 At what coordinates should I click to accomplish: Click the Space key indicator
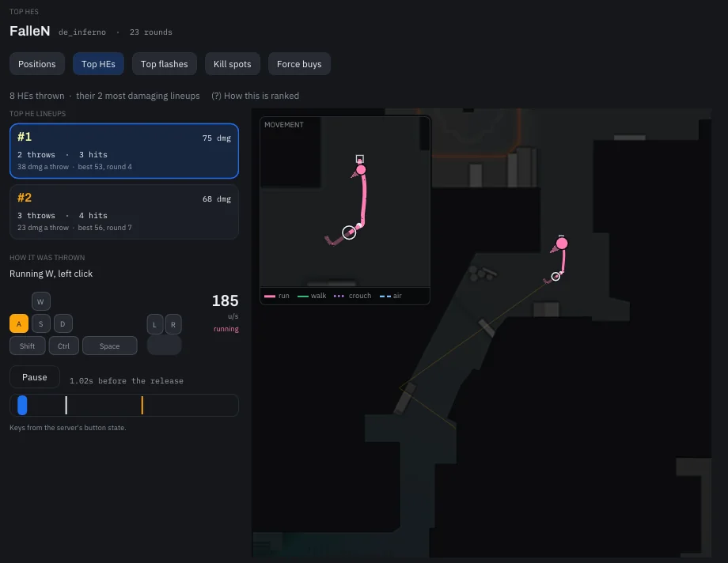[109, 346]
